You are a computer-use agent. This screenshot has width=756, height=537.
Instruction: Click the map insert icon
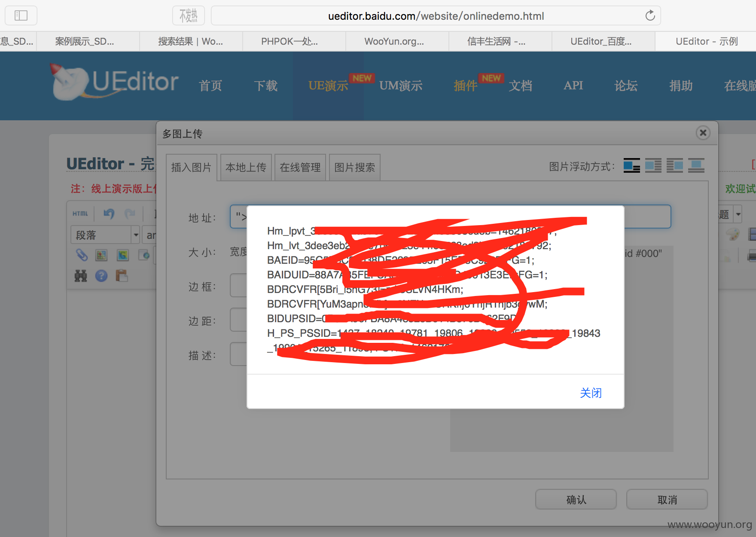101,255
